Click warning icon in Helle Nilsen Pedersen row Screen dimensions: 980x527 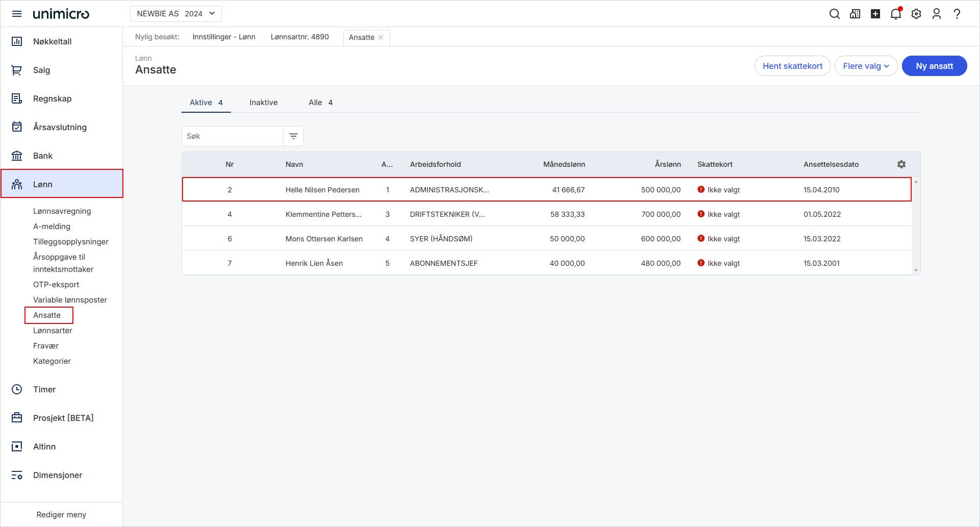pos(701,189)
